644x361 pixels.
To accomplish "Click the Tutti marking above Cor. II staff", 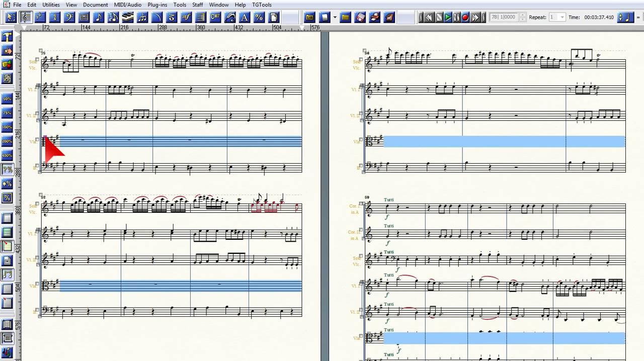I will click(x=388, y=226).
